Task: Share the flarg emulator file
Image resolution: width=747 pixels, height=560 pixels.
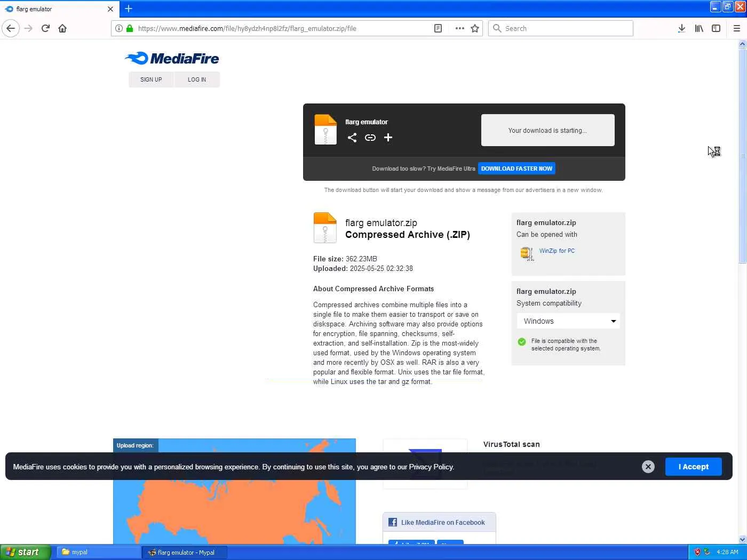Action: 352,138
